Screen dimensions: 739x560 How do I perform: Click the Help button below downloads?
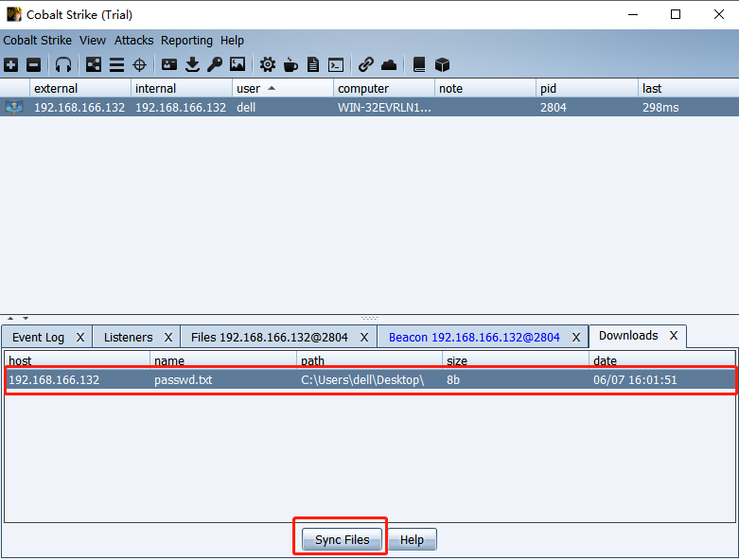412,539
